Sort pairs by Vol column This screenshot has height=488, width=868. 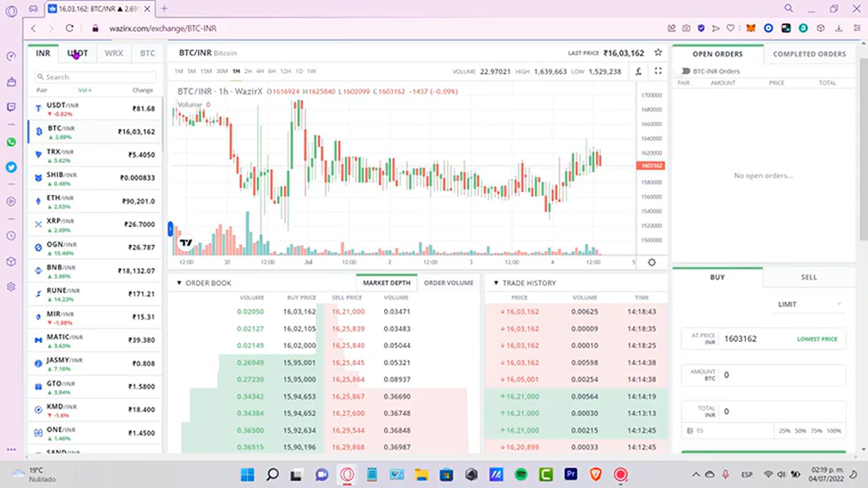point(85,90)
